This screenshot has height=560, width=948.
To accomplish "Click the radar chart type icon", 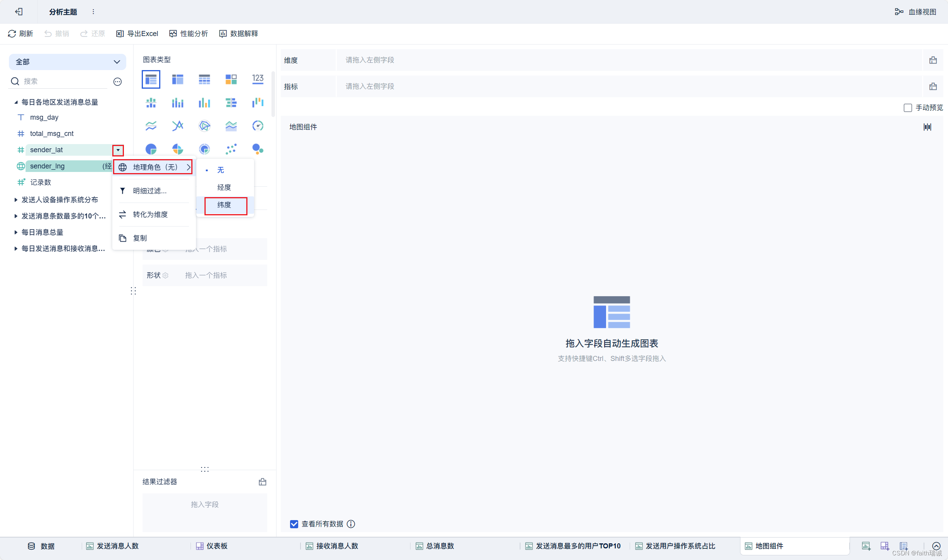I will (204, 126).
